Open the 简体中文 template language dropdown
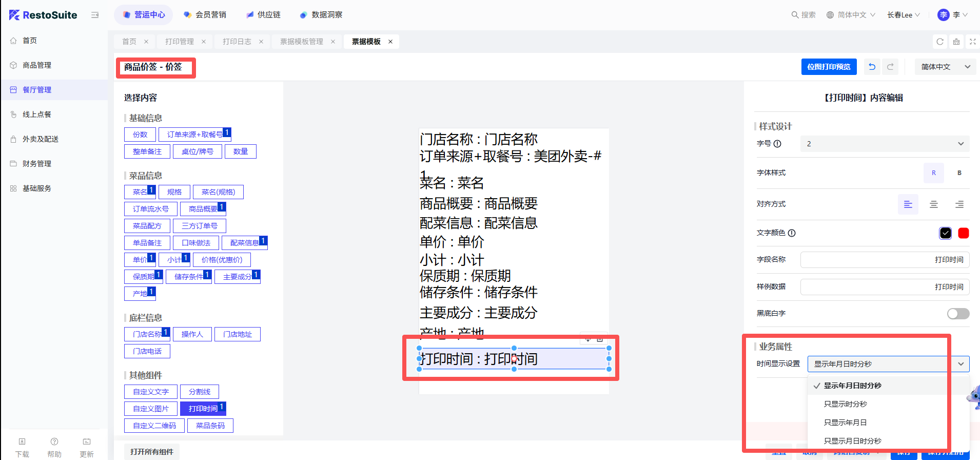Viewport: 980px width, 460px height. tap(945, 67)
